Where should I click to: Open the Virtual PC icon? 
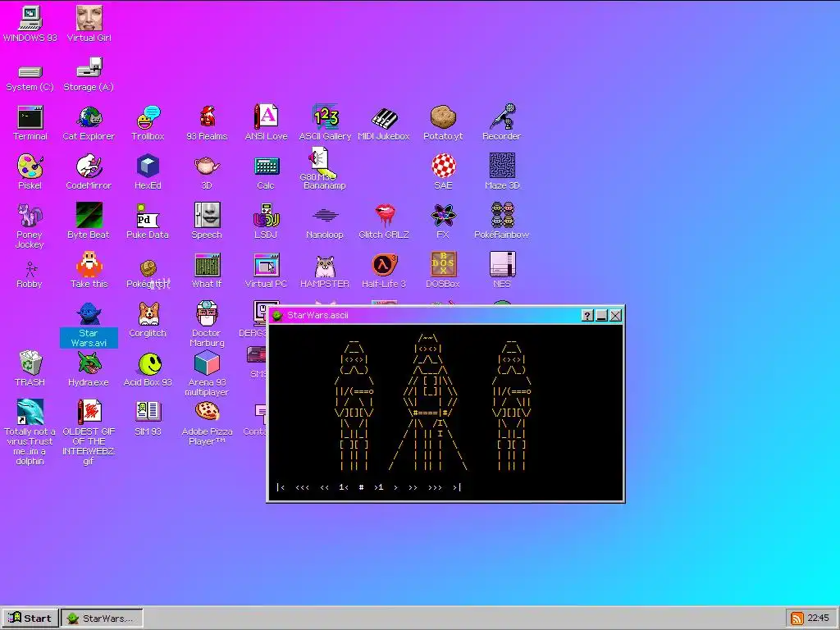(x=266, y=270)
